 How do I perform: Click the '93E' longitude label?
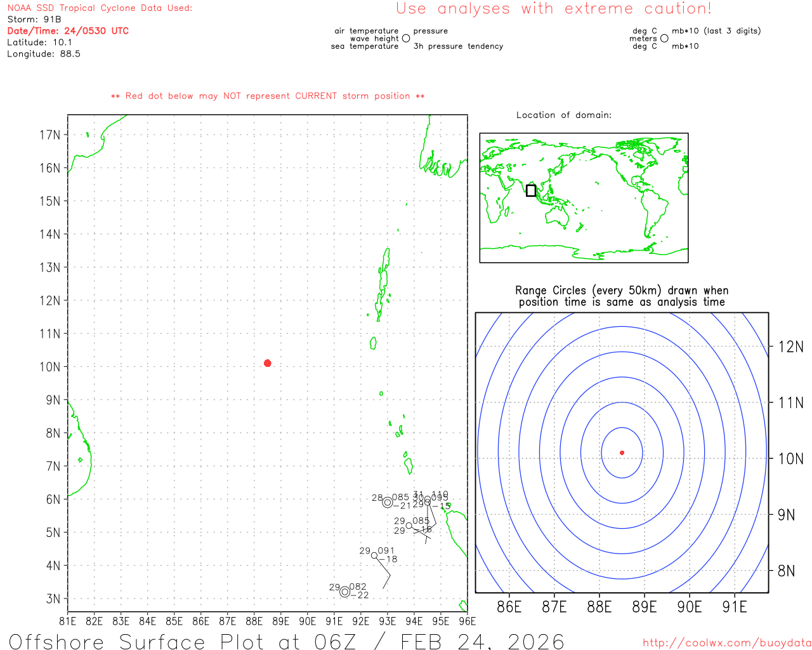click(x=388, y=621)
